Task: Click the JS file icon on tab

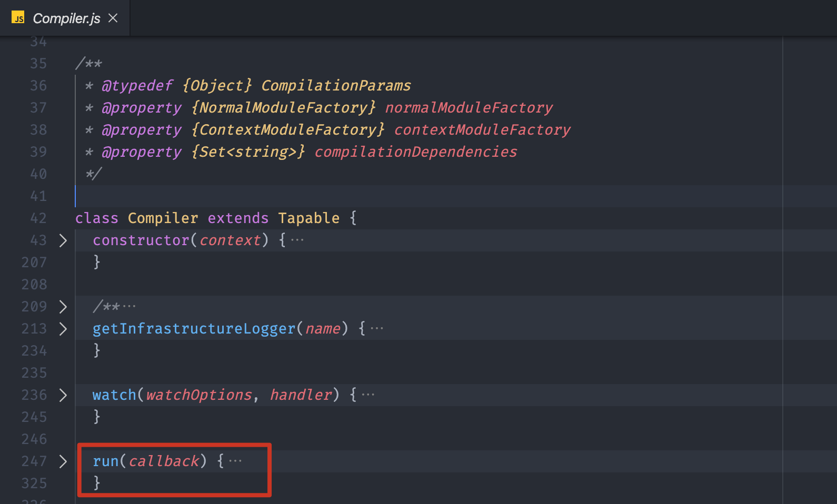Action: tap(18, 18)
